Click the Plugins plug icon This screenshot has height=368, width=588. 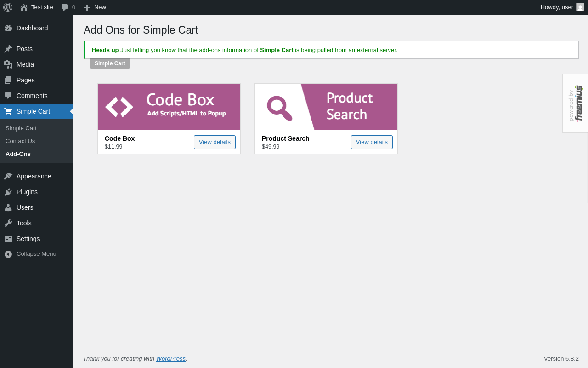[x=8, y=192]
